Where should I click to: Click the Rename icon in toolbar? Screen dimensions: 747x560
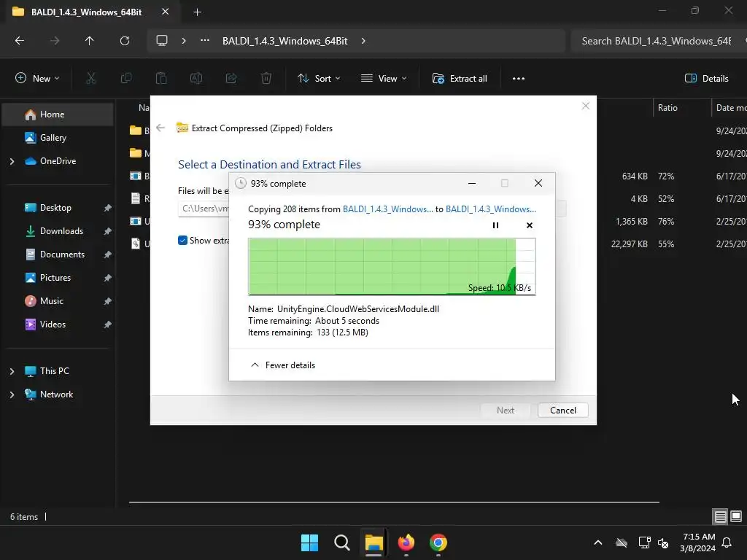coord(196,79)
